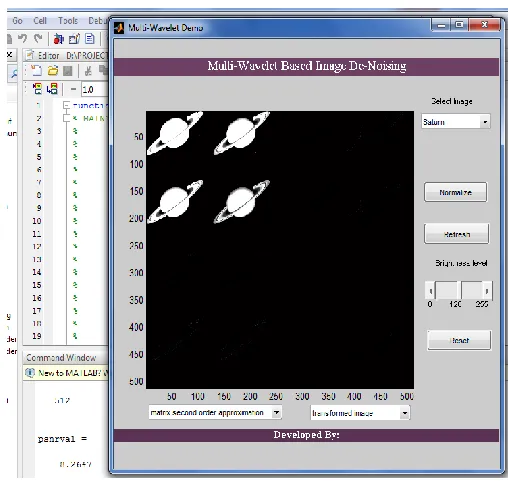Viewport: 508px width, 486px height.
Task: Collapse the function fold marker on line 1
Action: 66,105
